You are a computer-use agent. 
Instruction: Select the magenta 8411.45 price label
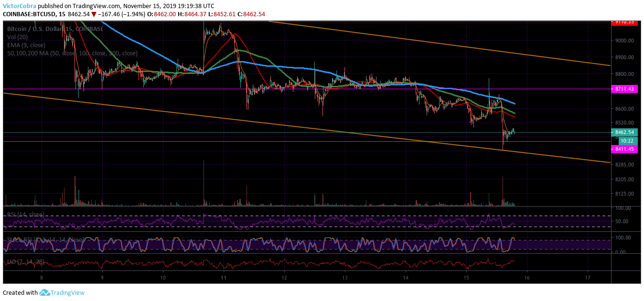(x=624, y=149)
